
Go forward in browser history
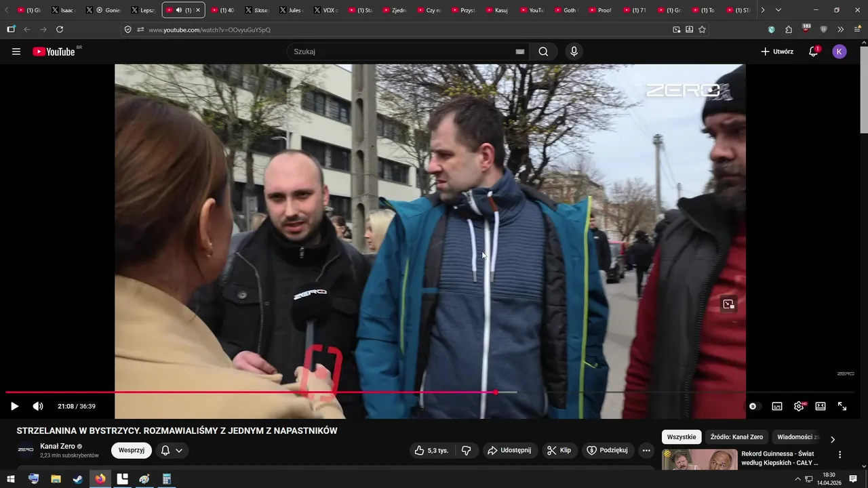point(43,29)
